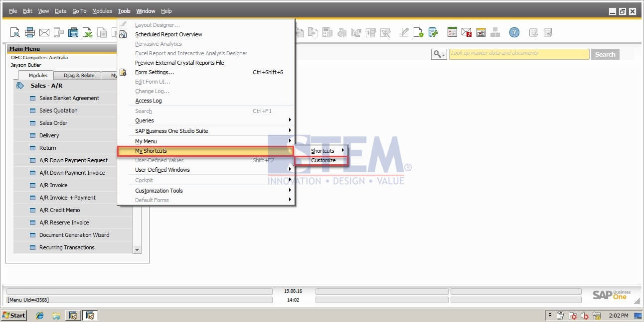This screenshot has width=644, height=322.
Task: Click the Layout Designer pencil toolbar icon
Action: pos(404,32)
